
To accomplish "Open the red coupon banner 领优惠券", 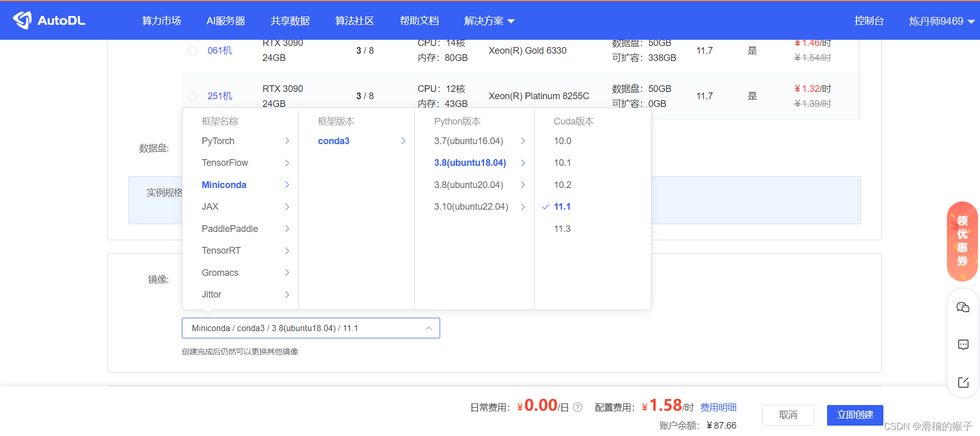I will 962,241.
